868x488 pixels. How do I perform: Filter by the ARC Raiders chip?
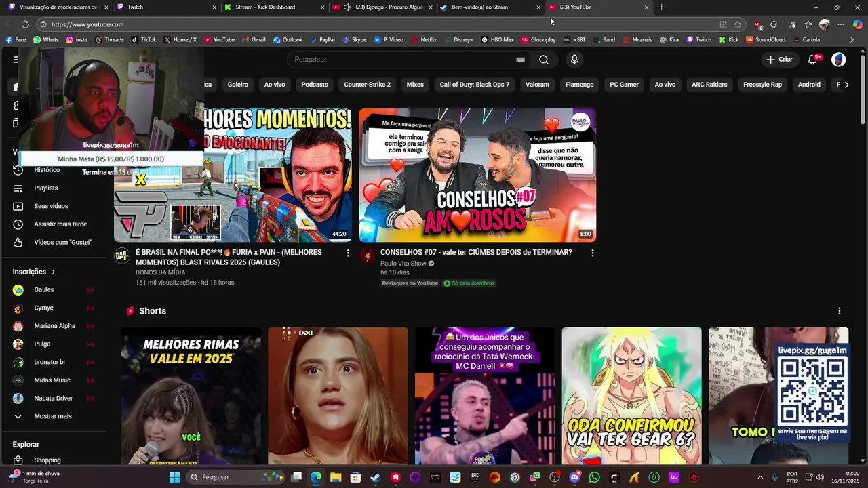[x=709, y=85]
